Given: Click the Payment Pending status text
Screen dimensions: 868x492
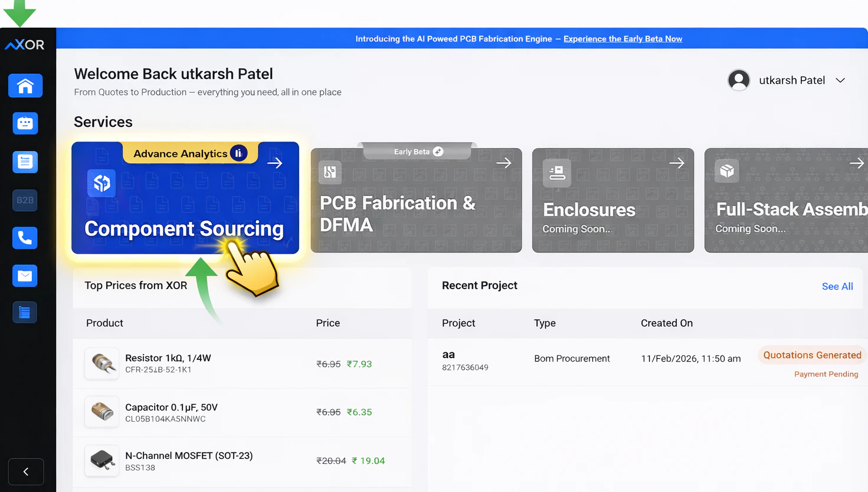Looking at the screenshot, I should tap(826, 374).
